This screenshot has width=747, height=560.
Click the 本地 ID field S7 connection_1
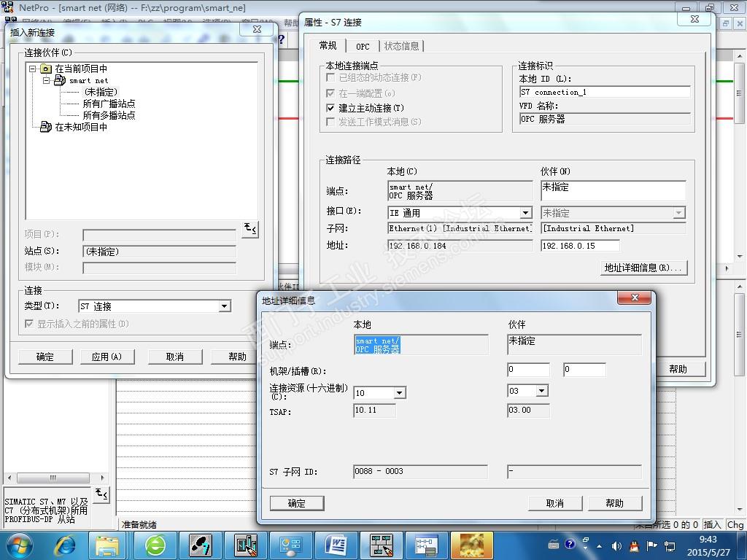coord(605,92)
